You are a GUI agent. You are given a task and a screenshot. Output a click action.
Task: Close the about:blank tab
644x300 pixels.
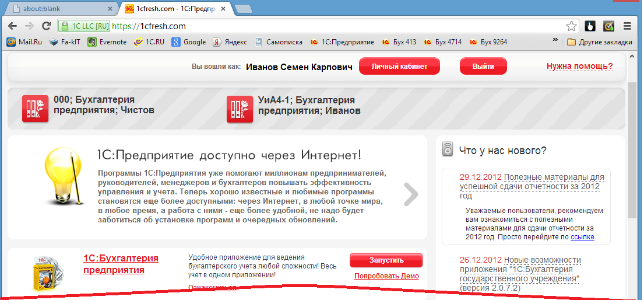[110, 9]
